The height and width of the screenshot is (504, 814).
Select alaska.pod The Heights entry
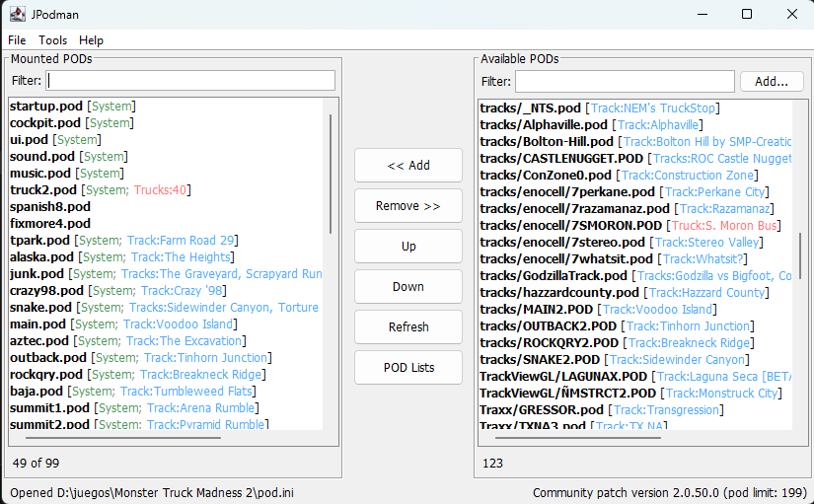click(166, 256)
